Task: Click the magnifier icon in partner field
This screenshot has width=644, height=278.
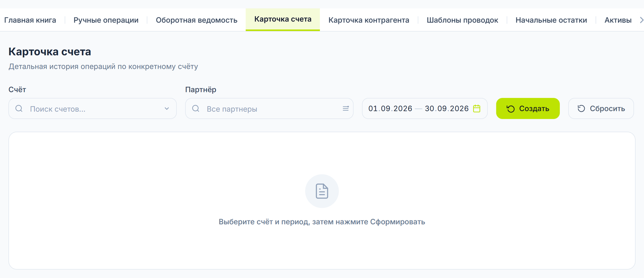Action: (x=196, y=109)
